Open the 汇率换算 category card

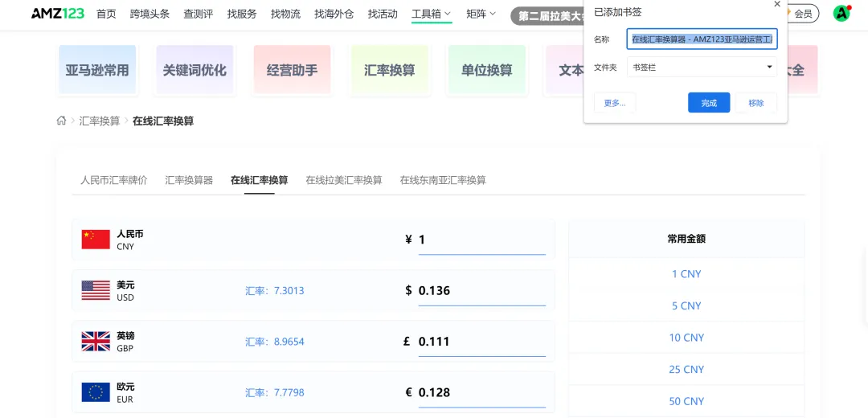click(x=390, y=70)
